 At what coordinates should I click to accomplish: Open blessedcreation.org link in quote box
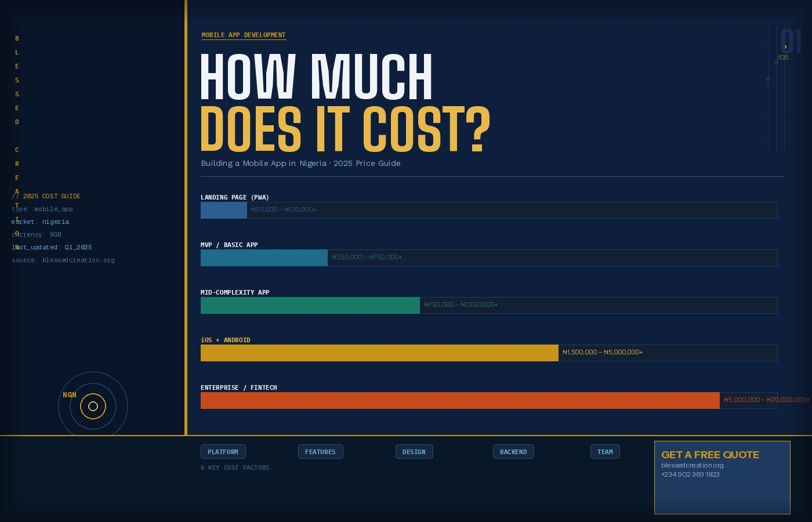coord(692,465)
